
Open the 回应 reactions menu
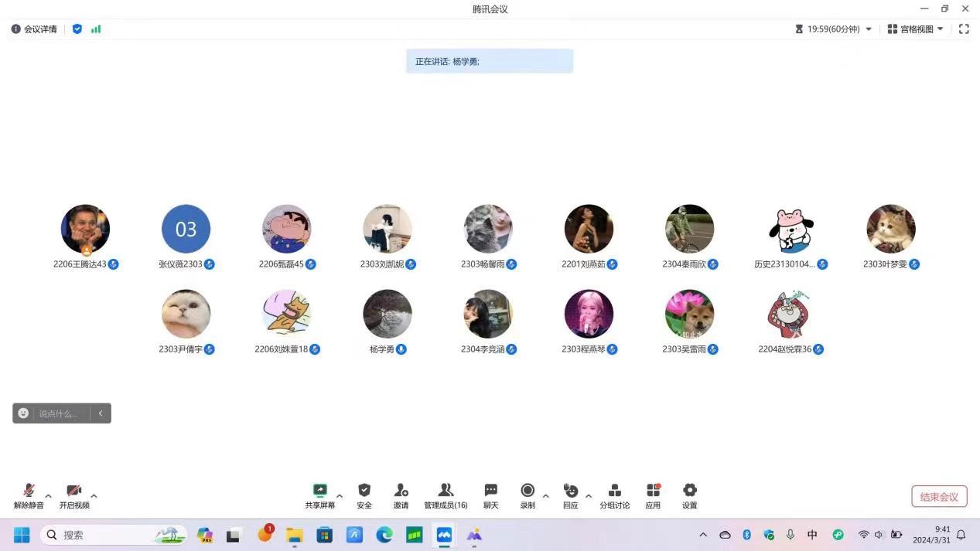point(570,491)
